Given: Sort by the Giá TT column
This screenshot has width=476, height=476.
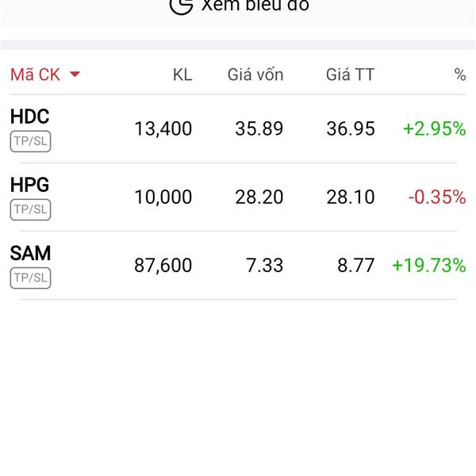Looking at the screenshot, I should 350,75.
